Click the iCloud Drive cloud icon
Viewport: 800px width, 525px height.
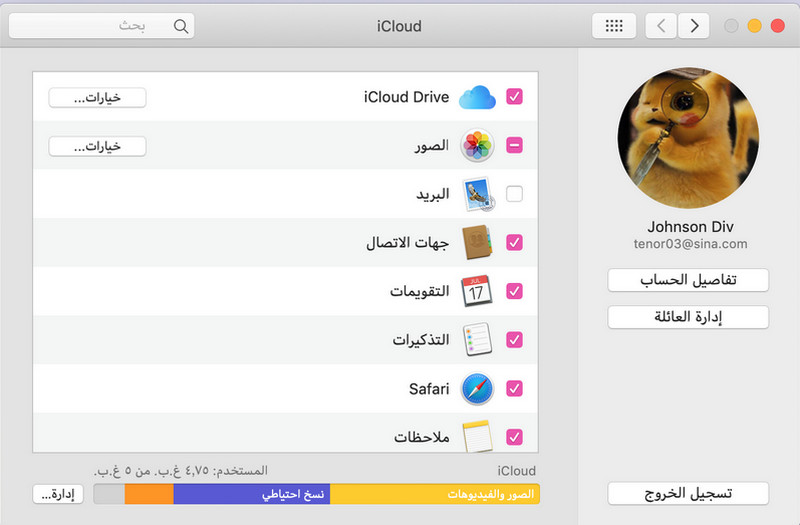[477, 97]
